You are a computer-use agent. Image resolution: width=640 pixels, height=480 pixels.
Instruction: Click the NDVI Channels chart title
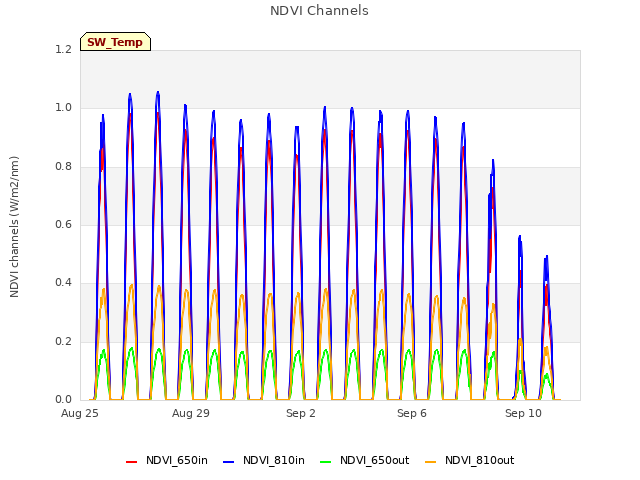(319, 11)
